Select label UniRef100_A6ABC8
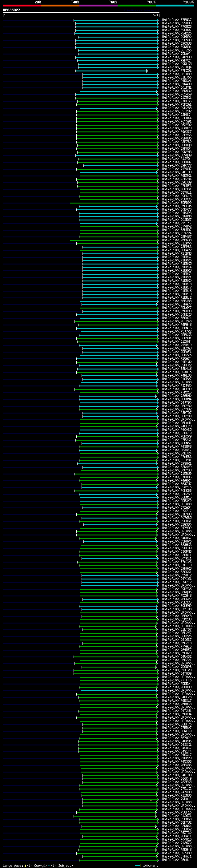The width and height of the screenshot is (197, 868). point(176,128)
